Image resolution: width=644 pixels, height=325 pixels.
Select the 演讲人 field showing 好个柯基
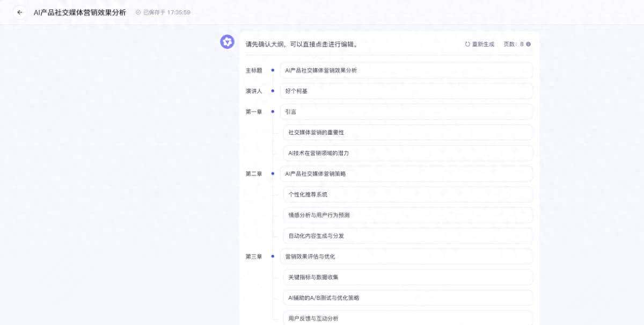point(408,91)
